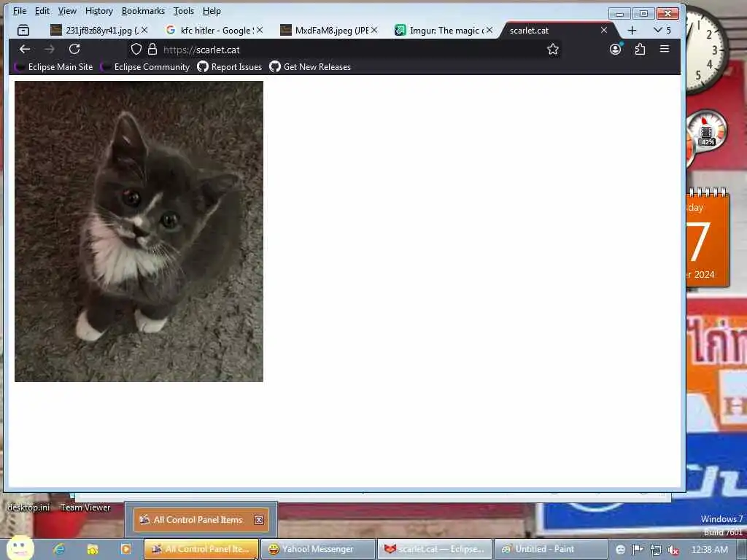Image resolution: width=747 pixels, height=560 pixels.
Task: Open the hamburger application menu
Action: pos(665,49)
